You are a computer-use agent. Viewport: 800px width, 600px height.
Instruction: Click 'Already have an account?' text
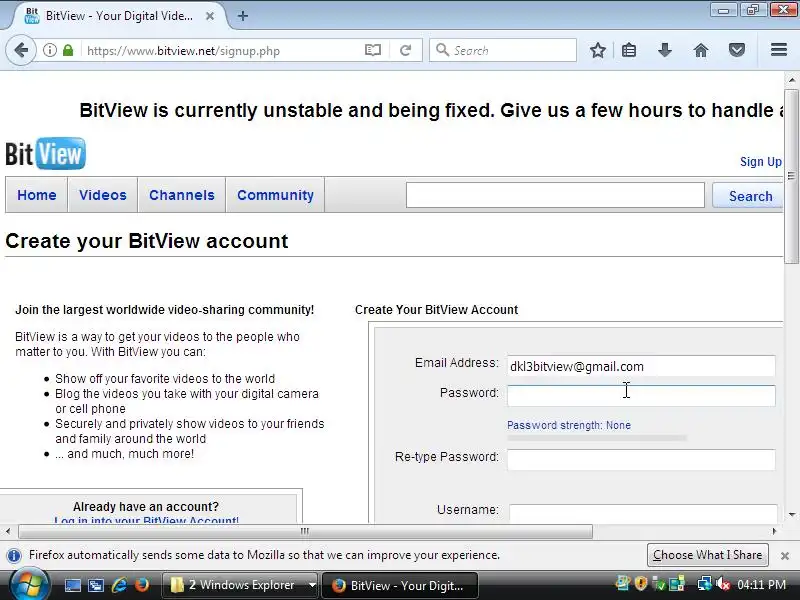(145, 507)
